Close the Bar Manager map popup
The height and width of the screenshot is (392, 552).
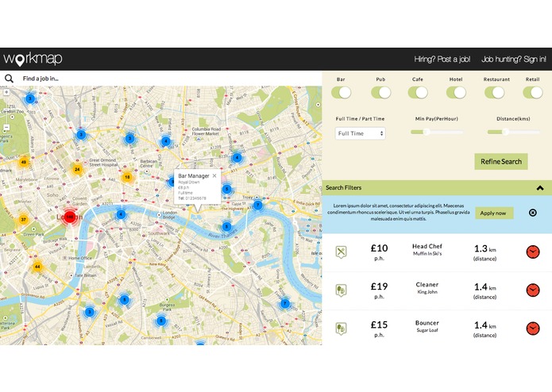[214, 175]
